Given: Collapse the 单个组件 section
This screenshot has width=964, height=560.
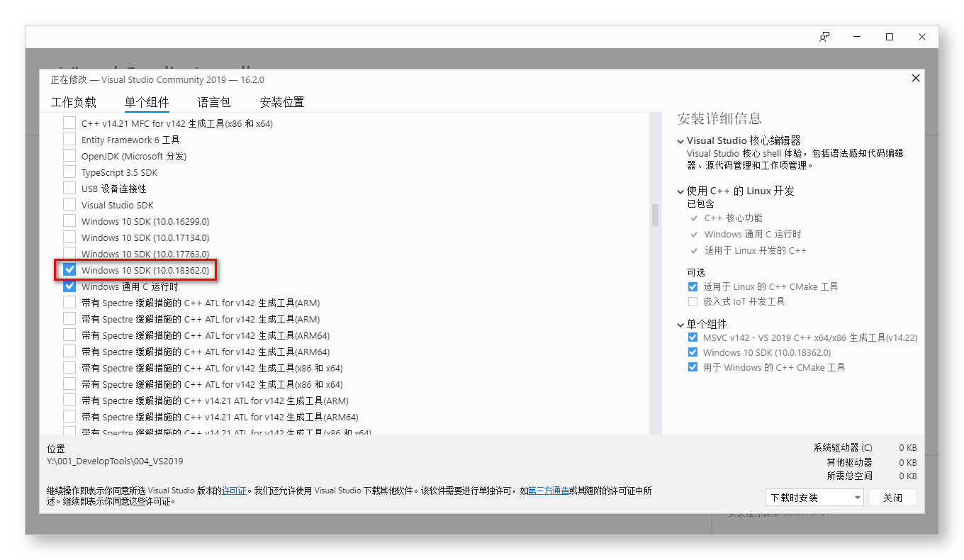Looking at the screenshot, I should point(680,323).
